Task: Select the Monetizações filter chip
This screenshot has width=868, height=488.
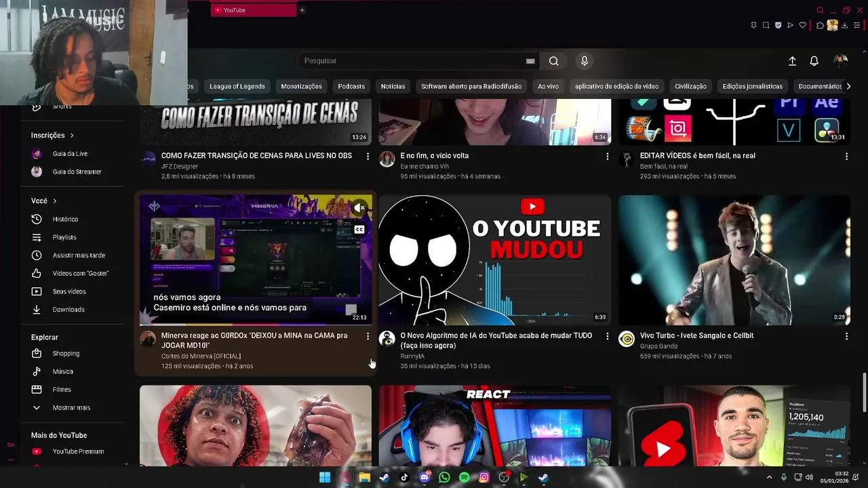Action: click(301, 86)
